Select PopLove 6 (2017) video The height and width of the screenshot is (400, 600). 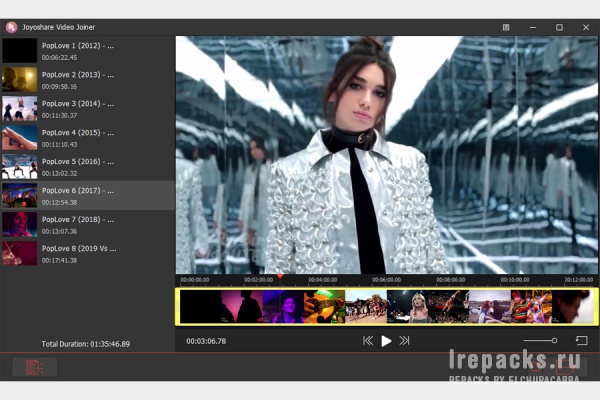tap(88, 196)
